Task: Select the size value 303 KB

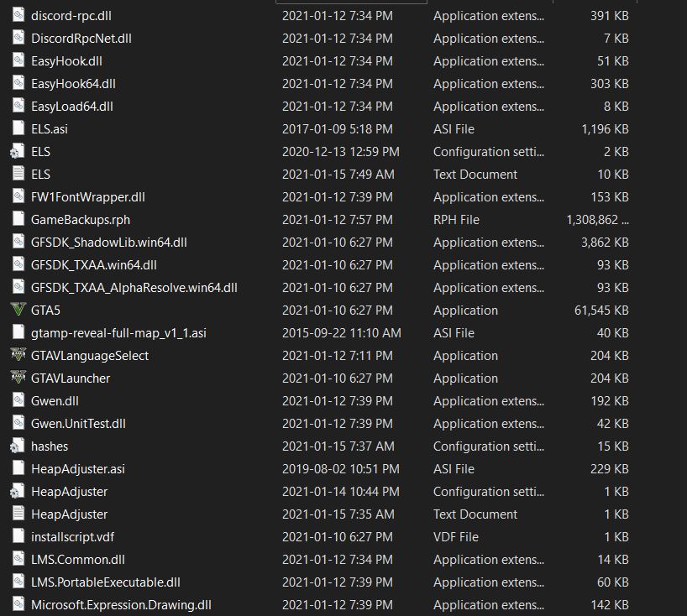Action: (x=610, y=84)
